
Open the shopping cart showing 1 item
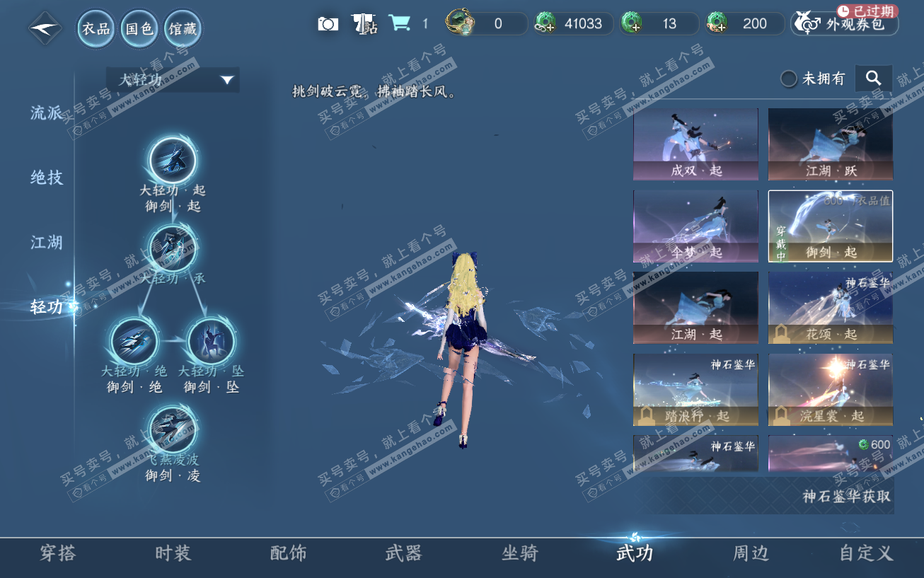400,23
